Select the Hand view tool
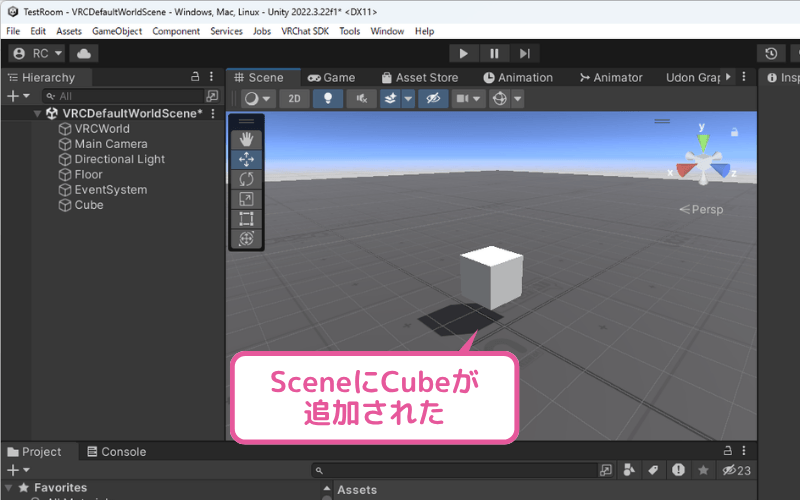 tap(246, 139)
